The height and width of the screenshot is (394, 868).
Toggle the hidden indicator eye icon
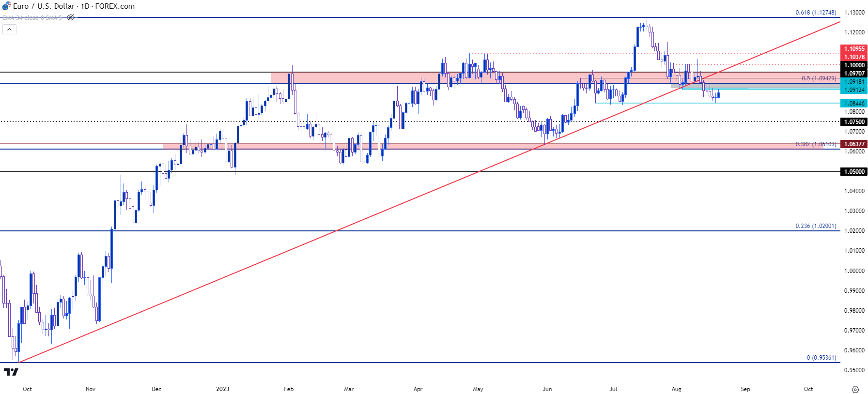click(x=71, y=17)
